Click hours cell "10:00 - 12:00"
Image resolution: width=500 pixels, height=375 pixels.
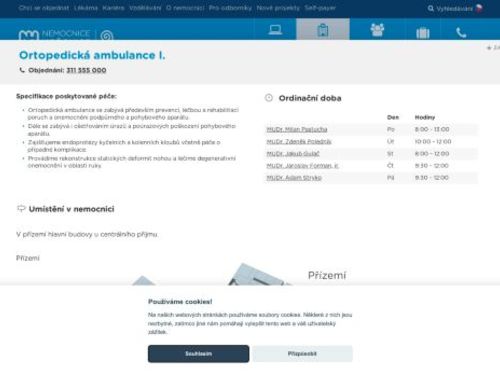pyautogui.click(x=433, y=142)
